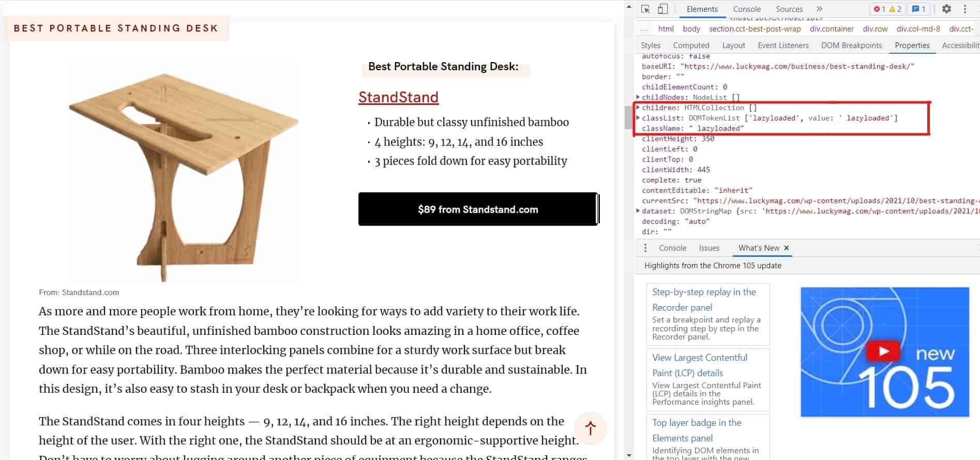
Task: Expand the children HTMLCollection property
Action: [638, 108]
